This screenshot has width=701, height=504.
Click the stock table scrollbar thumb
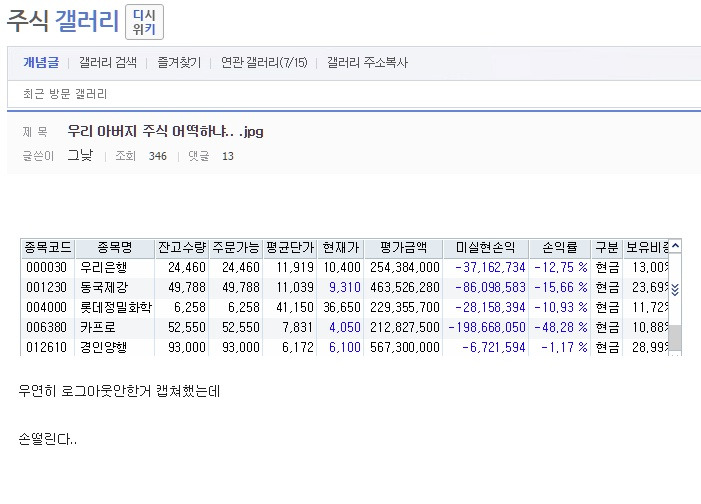pos(675,335)
